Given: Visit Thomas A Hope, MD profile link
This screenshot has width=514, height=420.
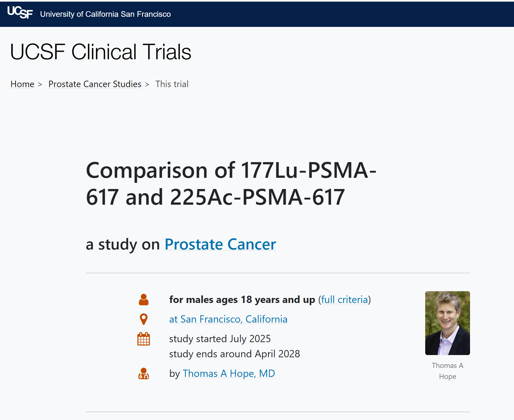Looking at the screenshot, I should (x=229, y=374).
